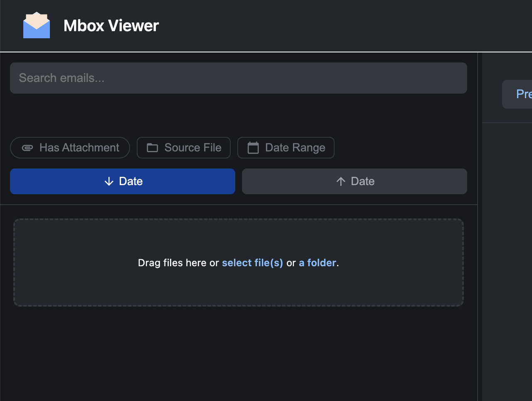The width and height of the screenshot is (532, 401).
Task: Expand the Date Range filter picker
Action: pos(286,148)
